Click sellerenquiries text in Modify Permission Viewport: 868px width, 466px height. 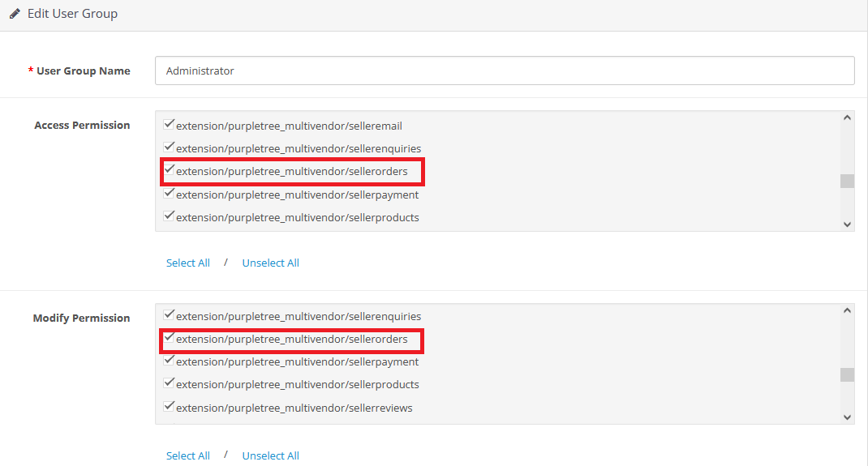pos(299,317)
